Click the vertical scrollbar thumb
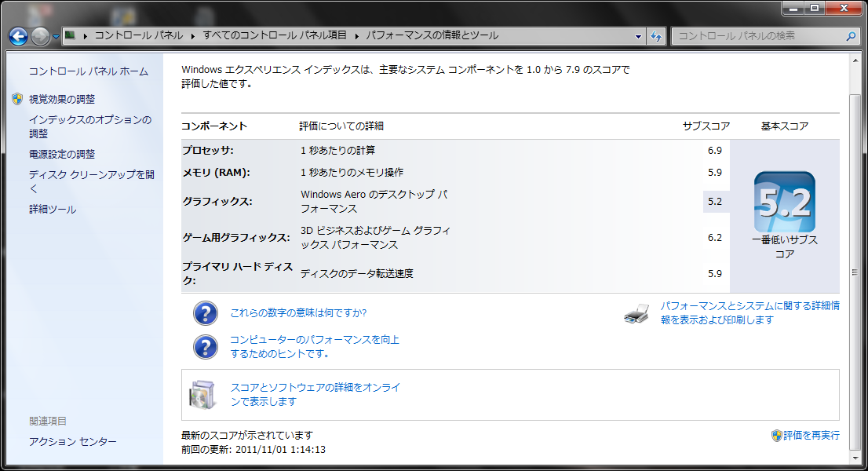 point(855,271)
